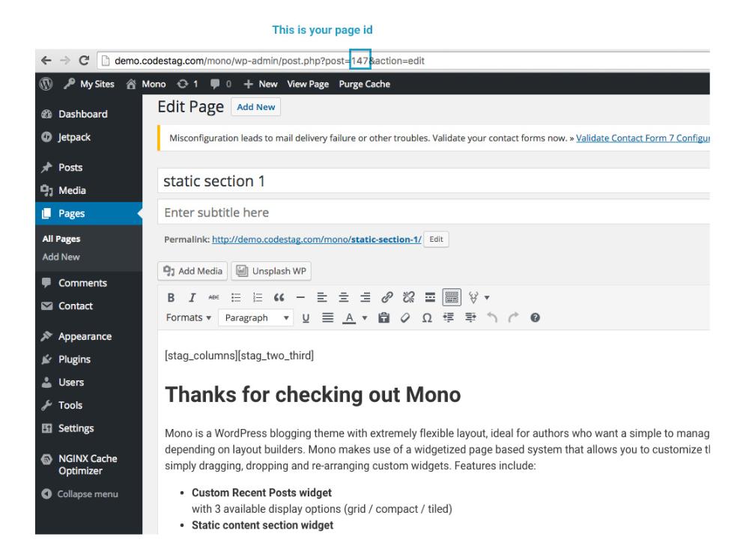Open the static-section-1 permalink
Viewport: 749px width, 560px height.
click(x=317, y=239)
